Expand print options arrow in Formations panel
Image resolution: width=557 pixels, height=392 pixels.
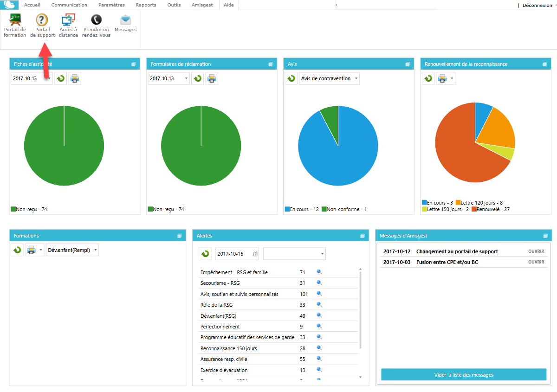click(x=41, y=250)
